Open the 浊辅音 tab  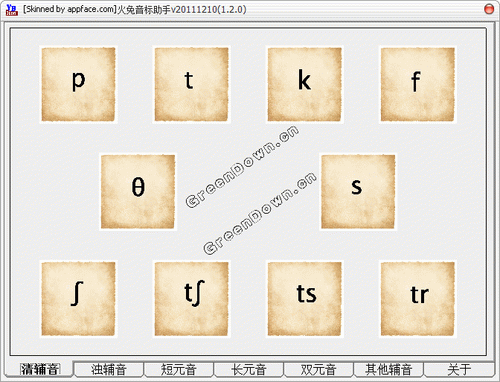tap(109, 370)
